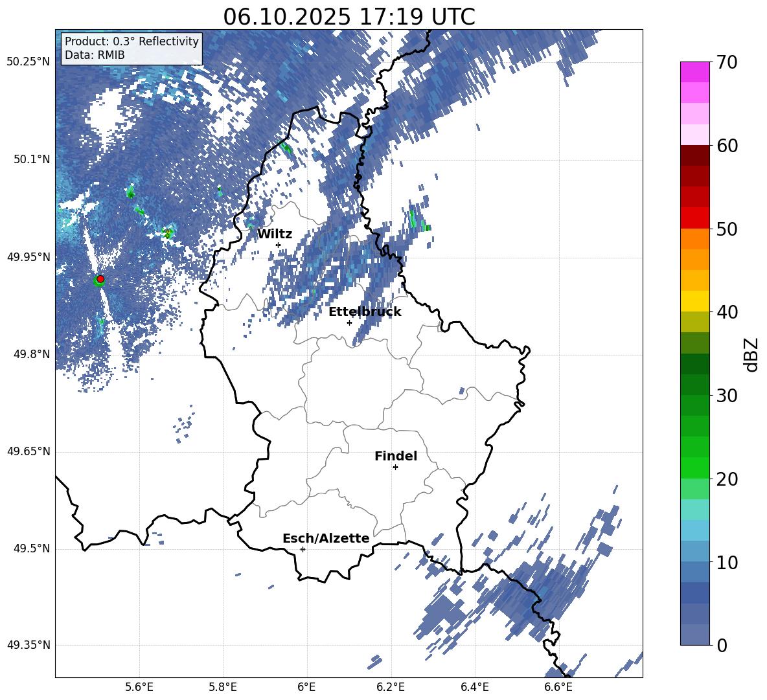Click the 6.4°E longitude tick label

tap(475, 687)
